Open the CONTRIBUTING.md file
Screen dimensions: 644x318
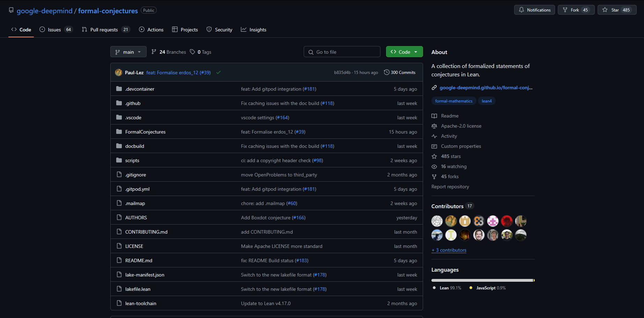point(146,232)
